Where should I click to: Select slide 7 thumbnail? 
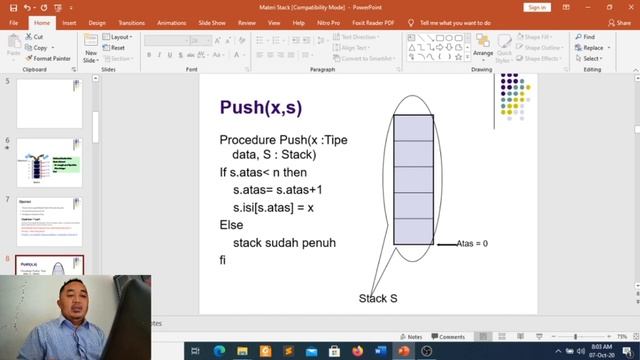point(49,222)
